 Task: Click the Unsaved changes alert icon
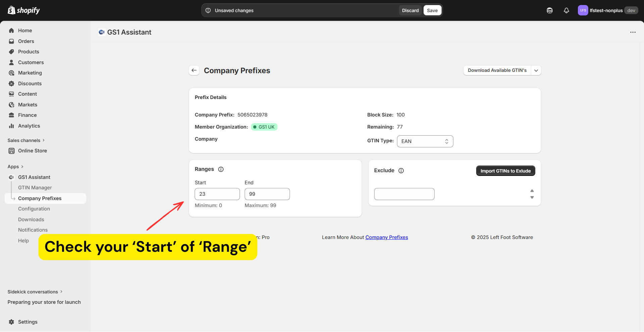click(x=208, y=10)
